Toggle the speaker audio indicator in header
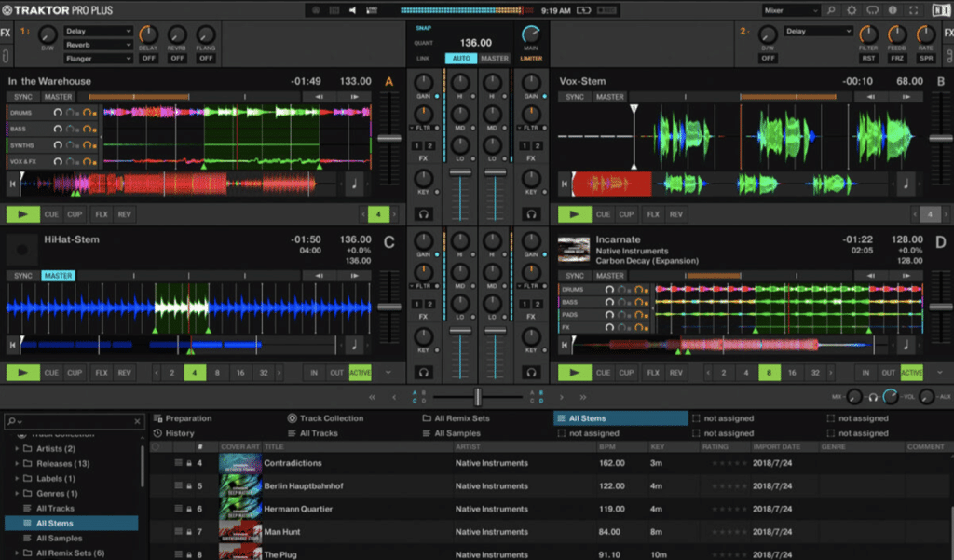954x560 pixels. (352, 10)
